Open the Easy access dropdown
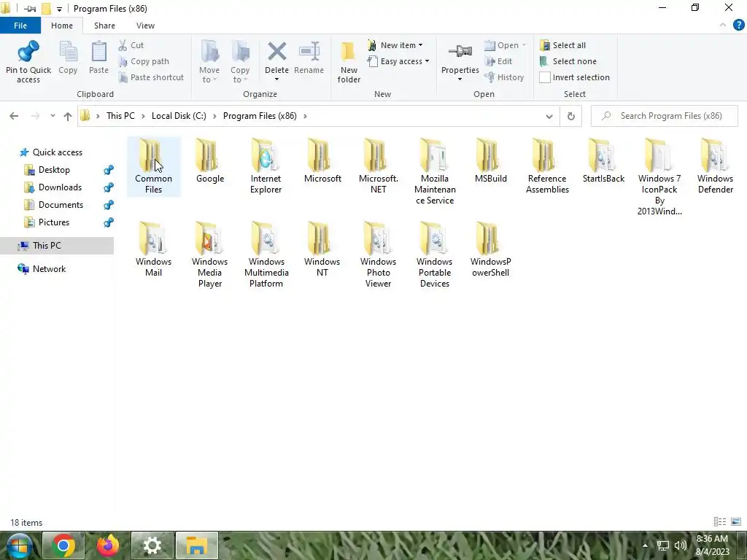 click(398, 61)
